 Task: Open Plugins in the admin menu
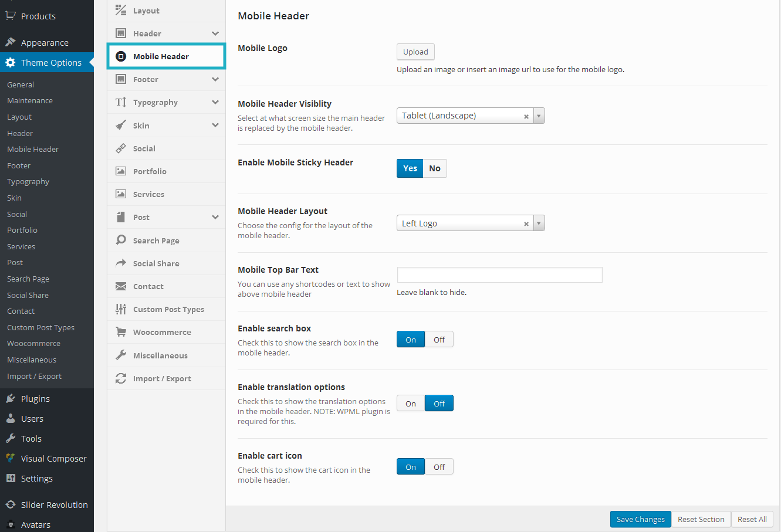click(35, 399)
